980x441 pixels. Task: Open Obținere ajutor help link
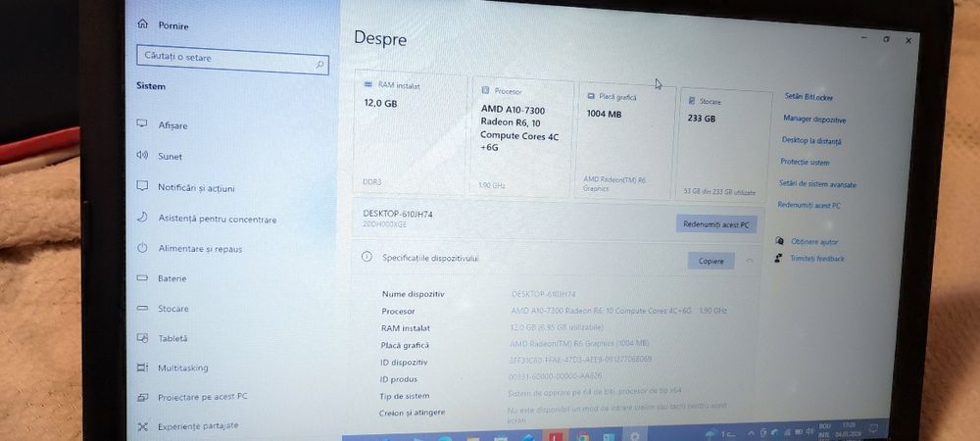tap(814, 242)
